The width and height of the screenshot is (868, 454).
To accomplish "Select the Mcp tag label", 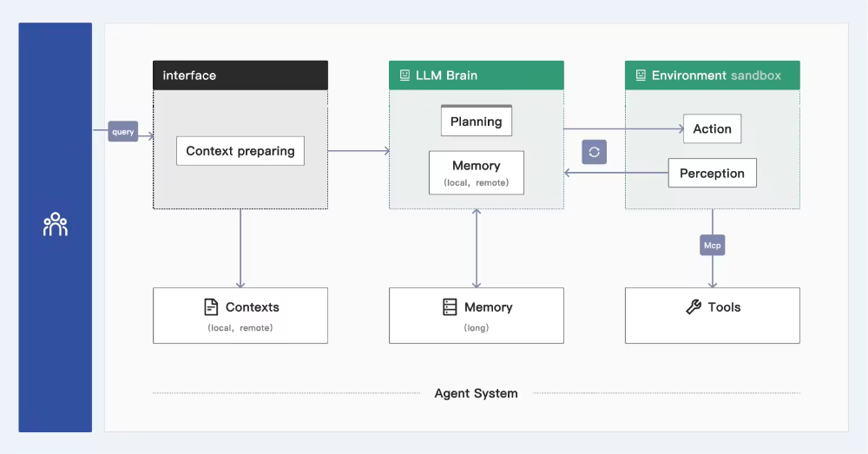I will click(713, 246).
